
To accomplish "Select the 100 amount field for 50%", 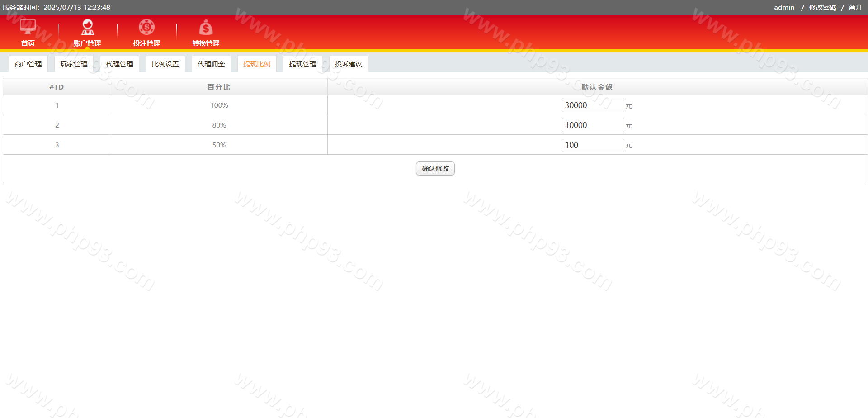I will (x=592, y=145).
